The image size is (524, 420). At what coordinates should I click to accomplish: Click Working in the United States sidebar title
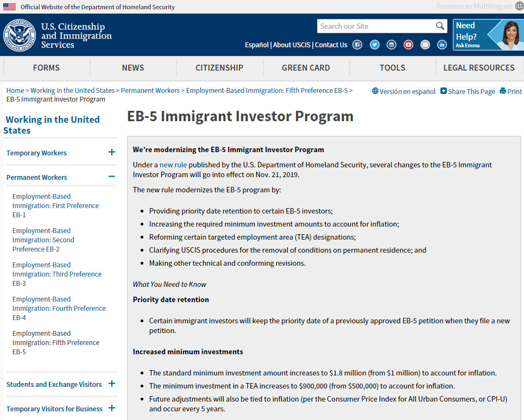click(52, 125)
